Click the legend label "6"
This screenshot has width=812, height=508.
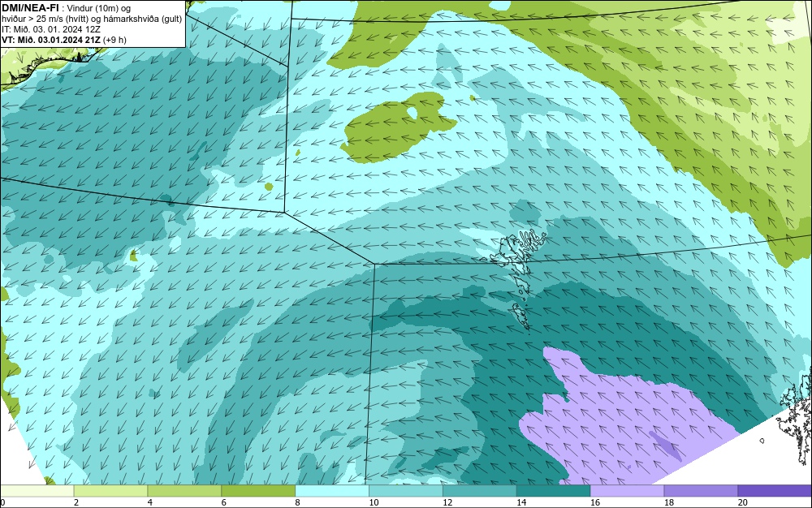tap(224, 502)
